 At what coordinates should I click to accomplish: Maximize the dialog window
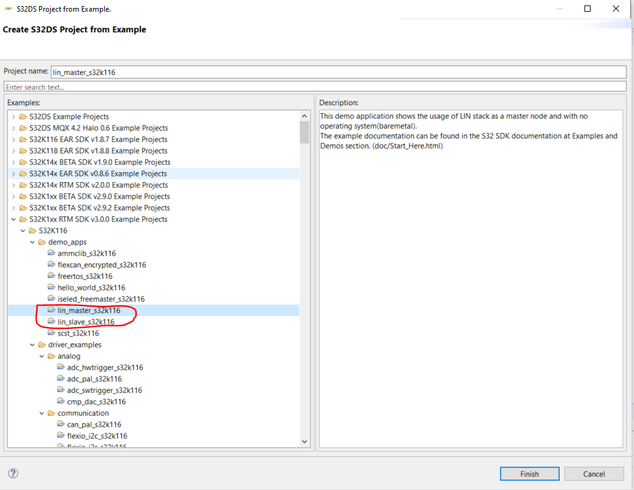click(x=588, y=8)
